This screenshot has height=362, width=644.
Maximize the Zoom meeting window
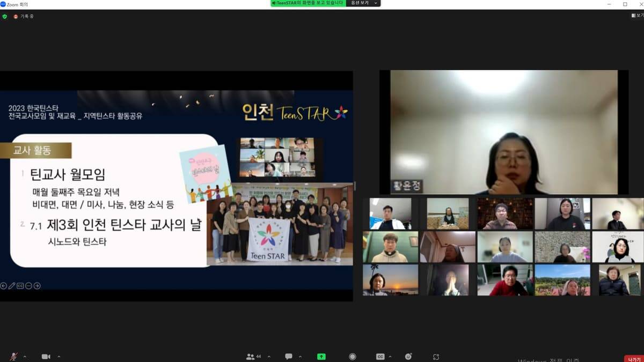point(625,4)
